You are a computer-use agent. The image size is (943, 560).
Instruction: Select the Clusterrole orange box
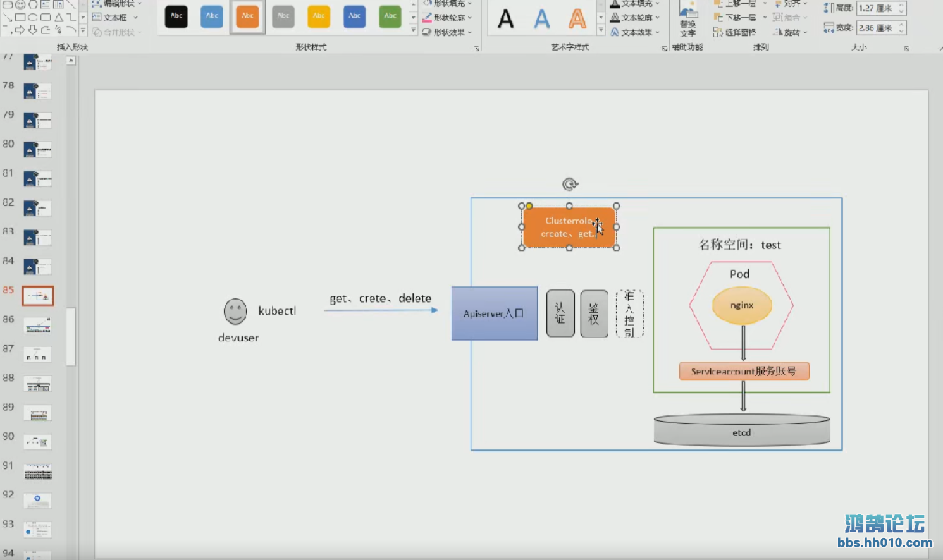pyautogui.click(x=569, y=227)
